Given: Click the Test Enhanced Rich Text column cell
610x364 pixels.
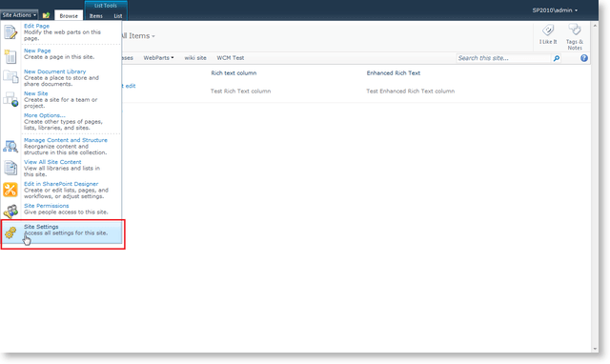Looking at the screenshot, I should 411,91.
